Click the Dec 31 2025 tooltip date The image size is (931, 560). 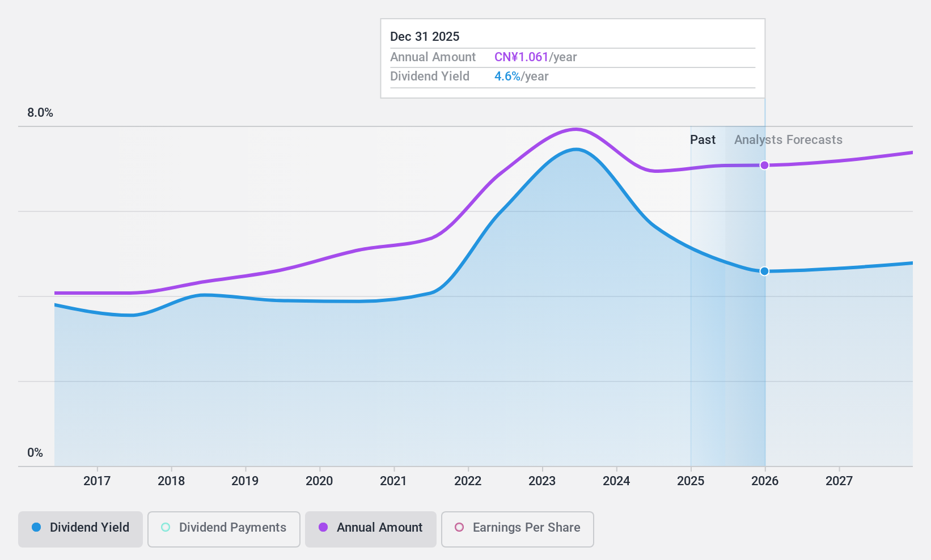pyautogui.click(x=425, y=37)
